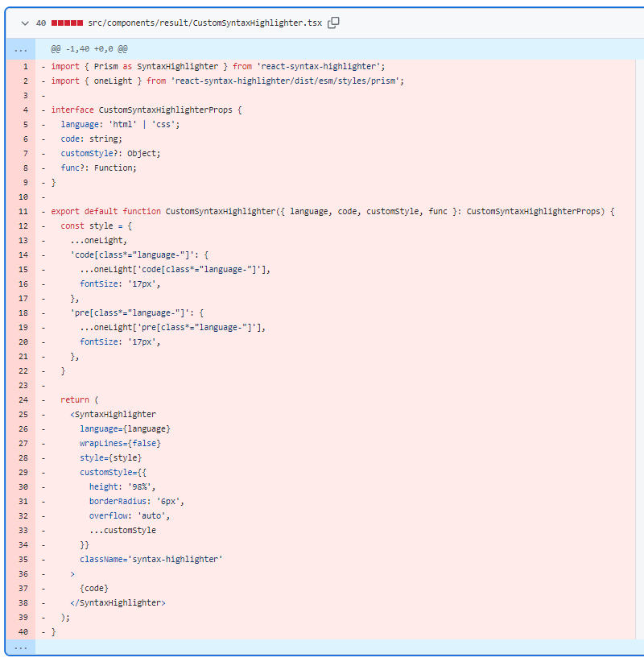The image size is (644, 662).
Task: Click the className='syntax-highlighter' attribute line
Action: [151, 559]
